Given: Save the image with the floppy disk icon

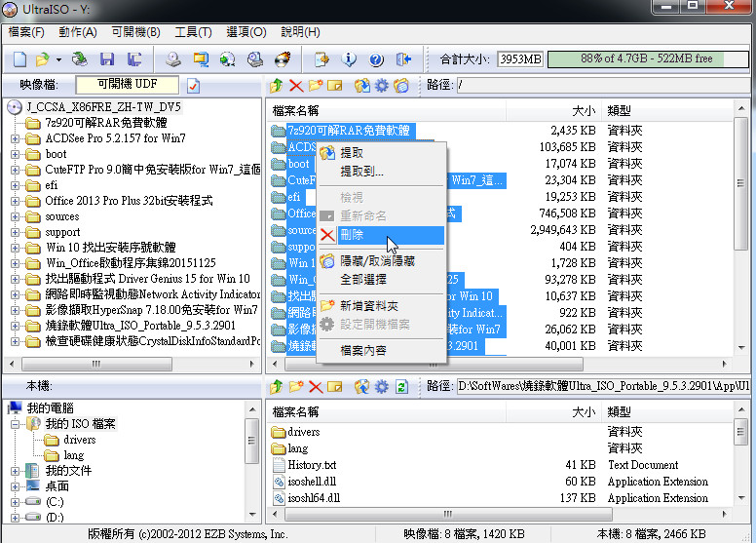Looking at the screenshot, I should point(107,59).
